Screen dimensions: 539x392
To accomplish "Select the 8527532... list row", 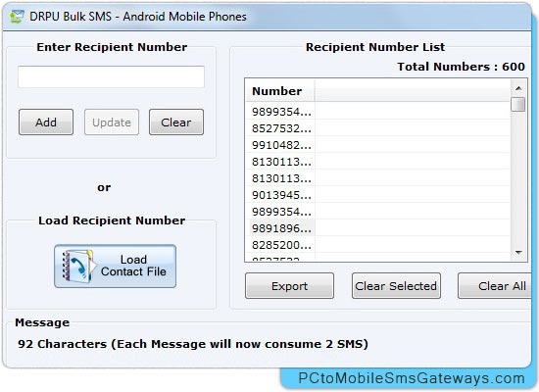I will click(x=378, y=128).
